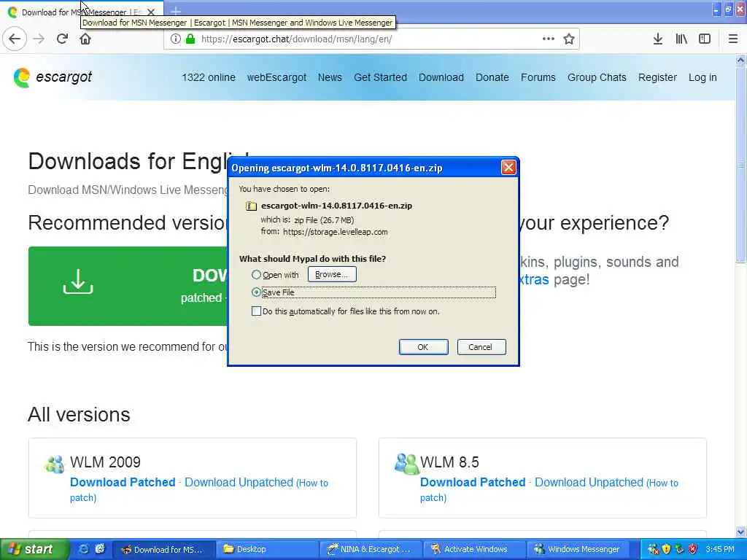Open the browser home page icon
Screen dimensions: 747x560
point(85,39)
